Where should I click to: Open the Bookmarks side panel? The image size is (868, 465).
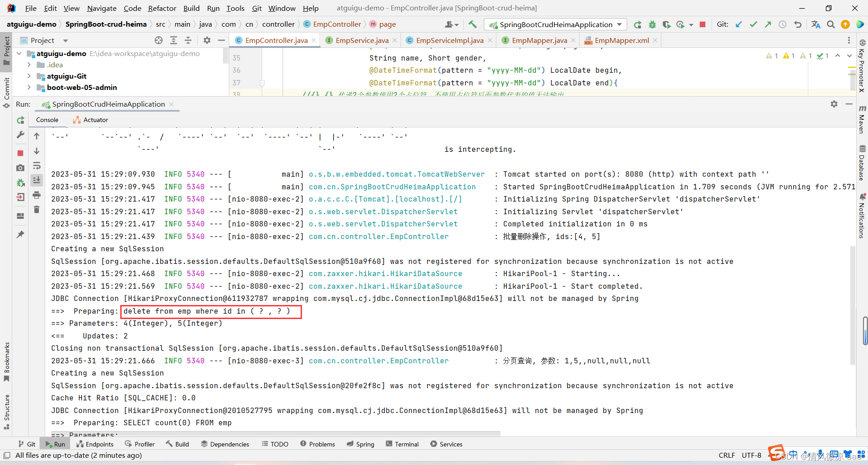point(6,362)
